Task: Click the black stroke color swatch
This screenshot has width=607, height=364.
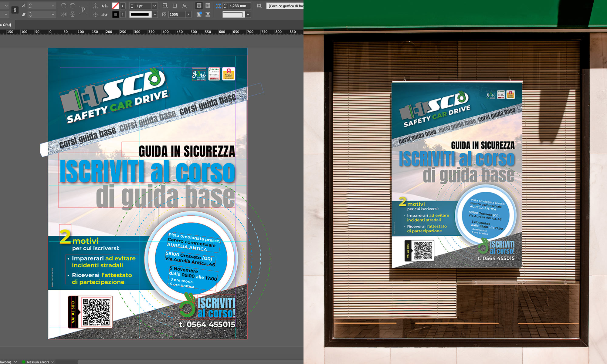Action: point(115,14)
